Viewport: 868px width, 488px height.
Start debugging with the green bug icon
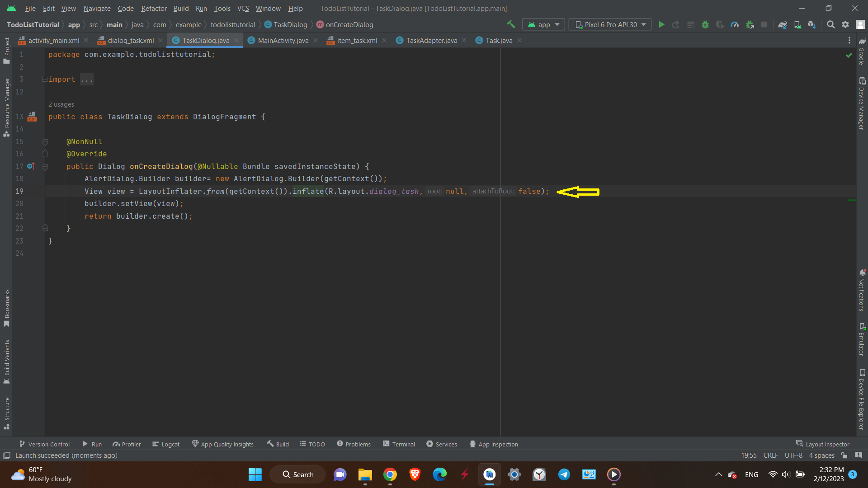705,24
